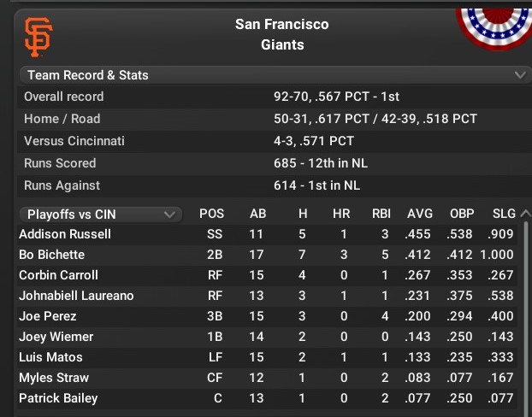Sort by the RBI column header
Image resolution: width=532 pixels, height=417 pixels.
coord(381,214)
